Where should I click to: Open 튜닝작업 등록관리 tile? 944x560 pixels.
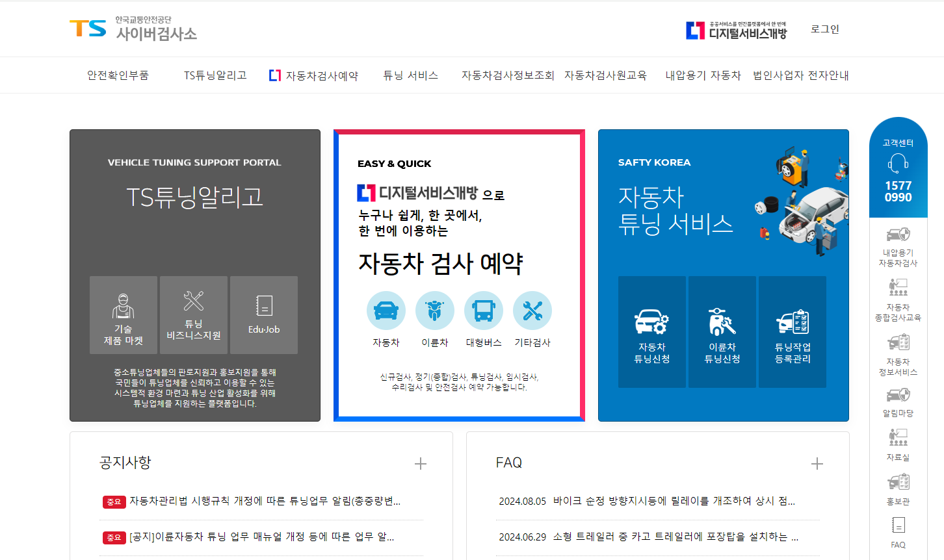tap(793, 332)
